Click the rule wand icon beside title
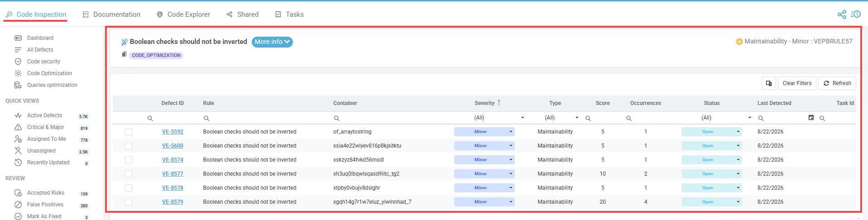Image resolution: width=868 pixels, height=220 pixels. point(124,42)
